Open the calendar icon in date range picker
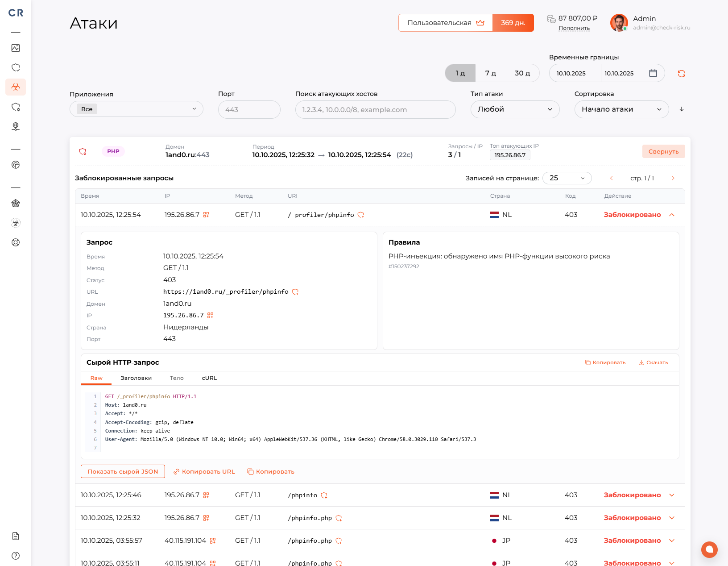Image resolution: width=728 pixels, height=566 pixels. pos(653,73)
